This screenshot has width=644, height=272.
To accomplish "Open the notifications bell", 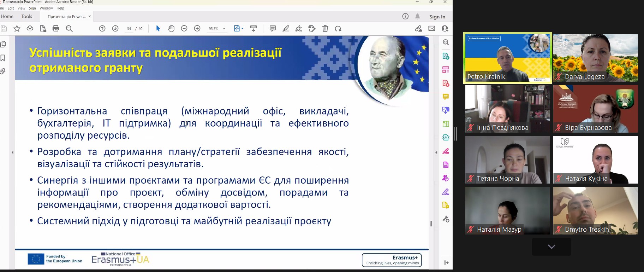I will click(418, 16).
